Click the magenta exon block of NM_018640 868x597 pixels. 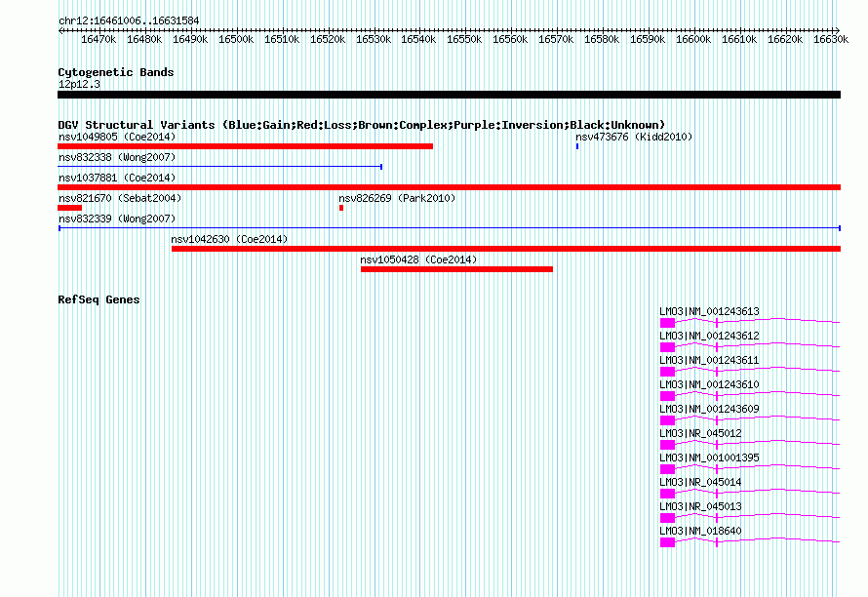coord(668,542)
